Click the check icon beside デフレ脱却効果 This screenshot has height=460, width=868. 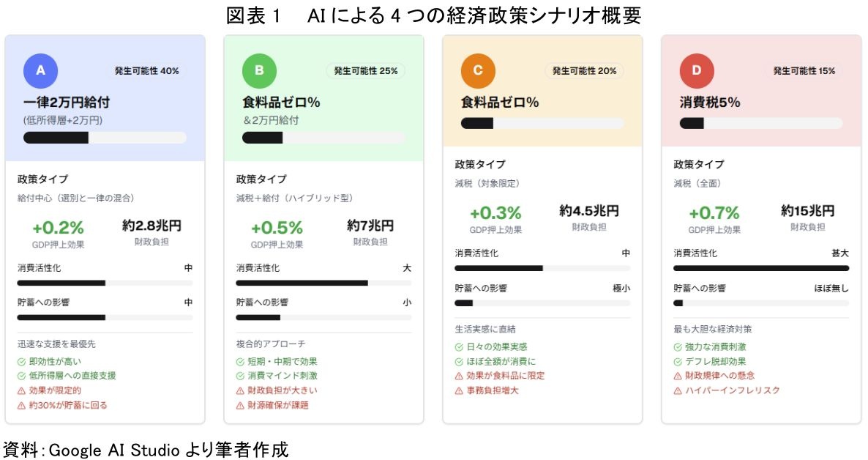click(678, 361)
